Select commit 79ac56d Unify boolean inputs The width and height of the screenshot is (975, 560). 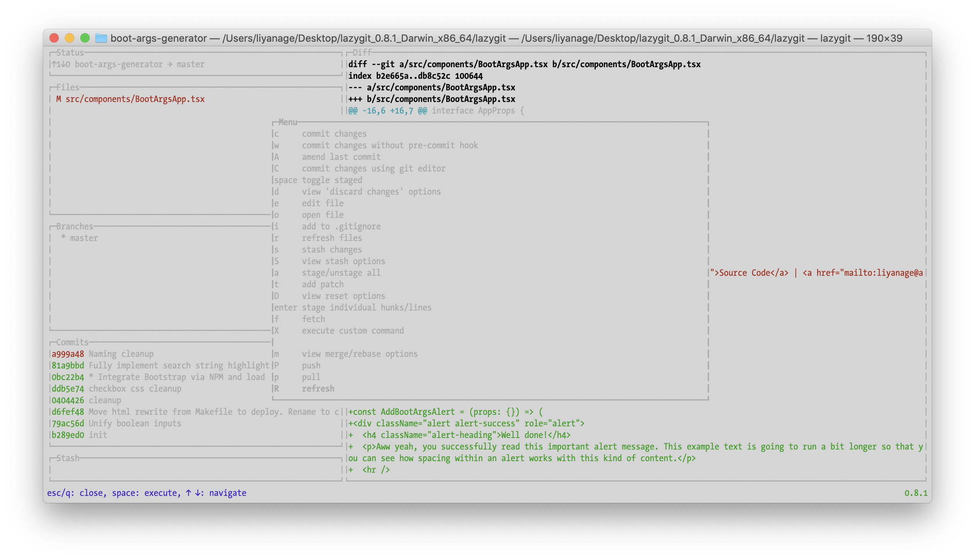(117, 423)
